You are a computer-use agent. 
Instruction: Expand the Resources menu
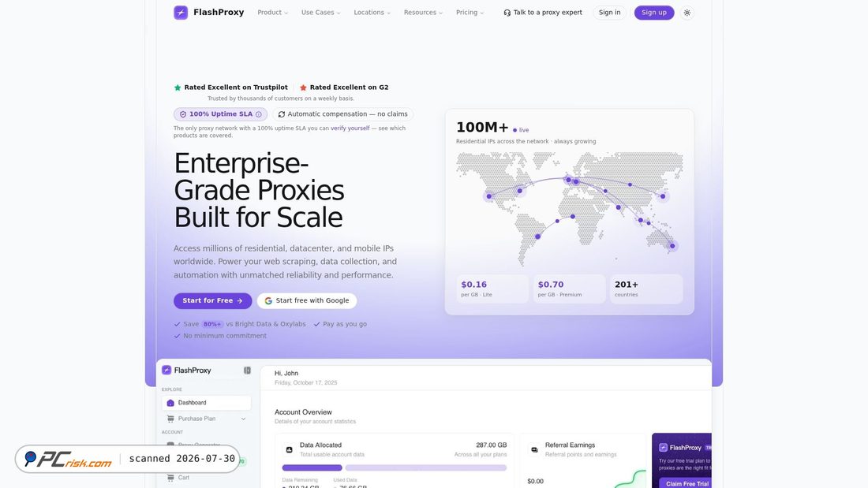(423, 12)
